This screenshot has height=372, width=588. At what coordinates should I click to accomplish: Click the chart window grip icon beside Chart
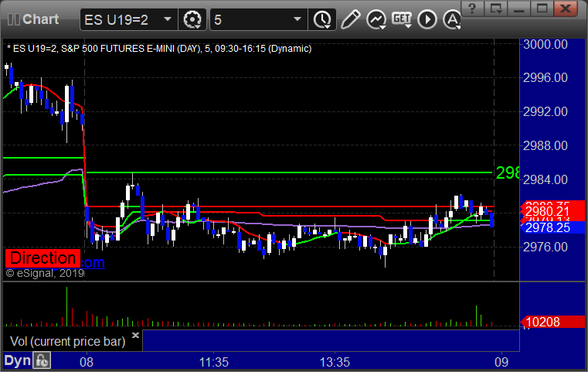point(13,19)
